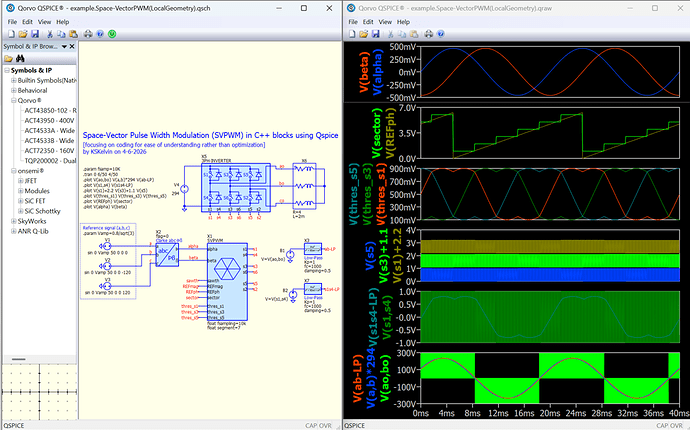Expand the Behavioral tree node

pos(14,90)
